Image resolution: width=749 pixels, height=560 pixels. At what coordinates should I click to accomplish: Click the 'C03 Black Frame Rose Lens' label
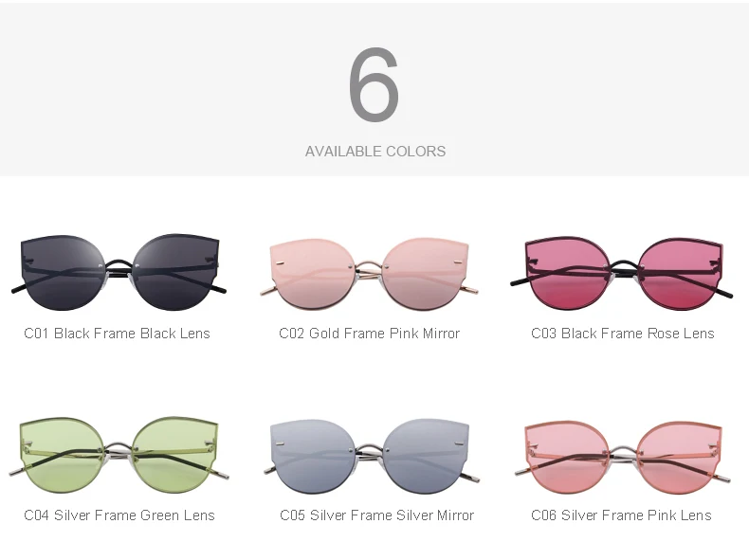tap(622, 334)
